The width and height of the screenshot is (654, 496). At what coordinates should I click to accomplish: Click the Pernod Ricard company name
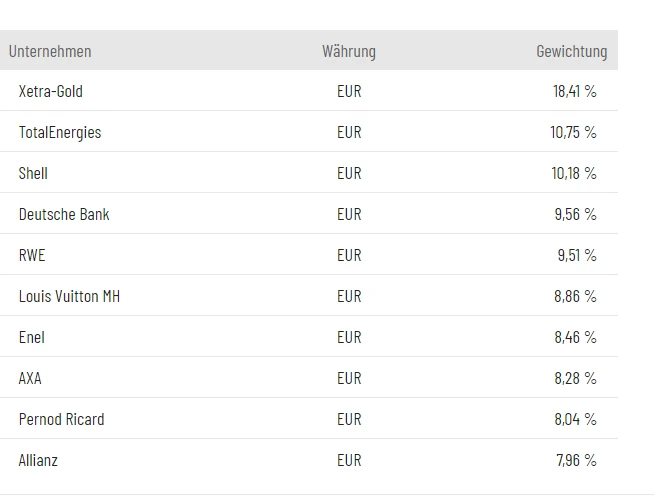click(x=61, y=419)
